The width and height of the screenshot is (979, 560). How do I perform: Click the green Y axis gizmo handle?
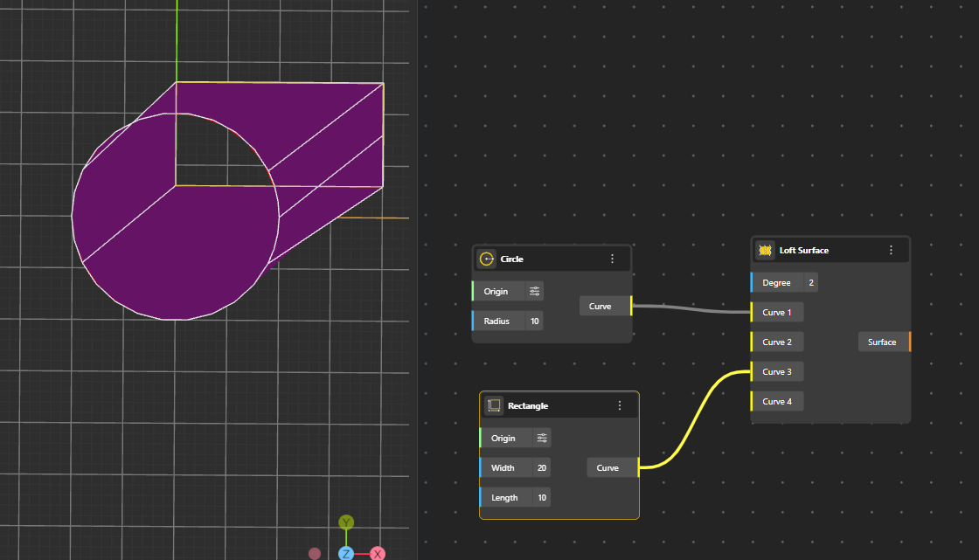[x=346, y=522]
